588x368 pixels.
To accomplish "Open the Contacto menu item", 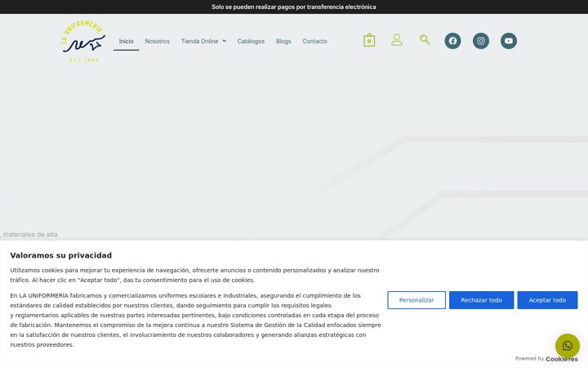I will [315, 42].
